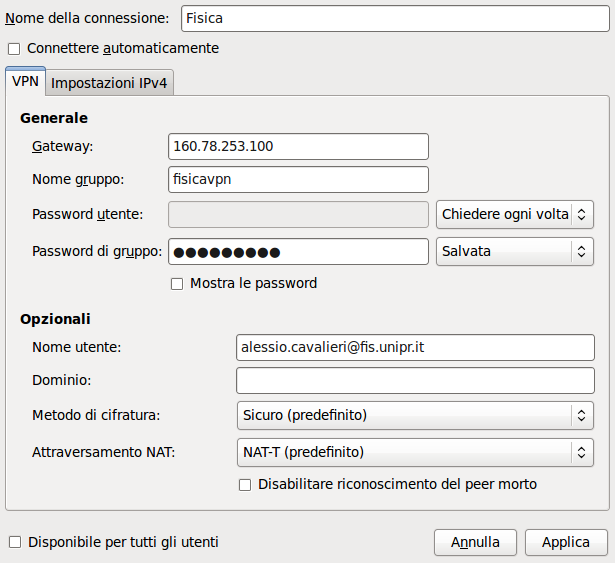Click the greyed-out Password utente field
The width and height of the screenshot is (615, 563).
[298, 214]
